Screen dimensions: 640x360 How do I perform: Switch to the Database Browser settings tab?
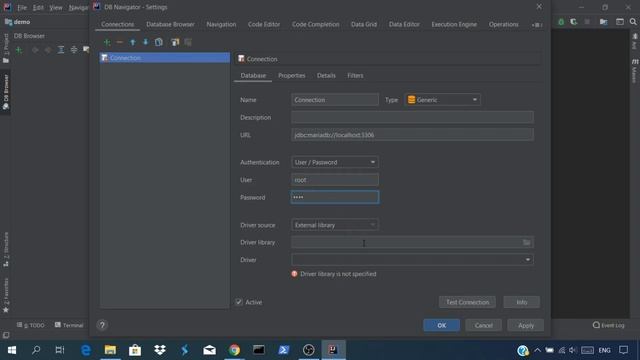170,24
